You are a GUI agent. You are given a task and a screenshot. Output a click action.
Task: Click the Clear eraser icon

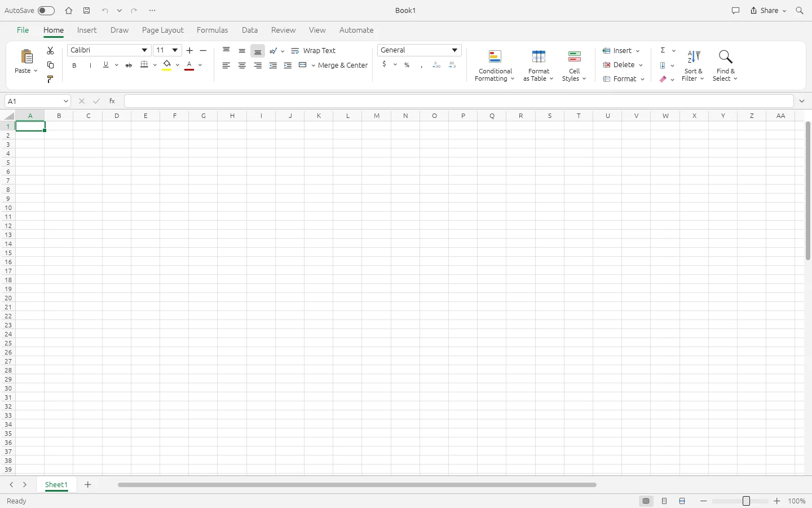click(x=663, y=79)
